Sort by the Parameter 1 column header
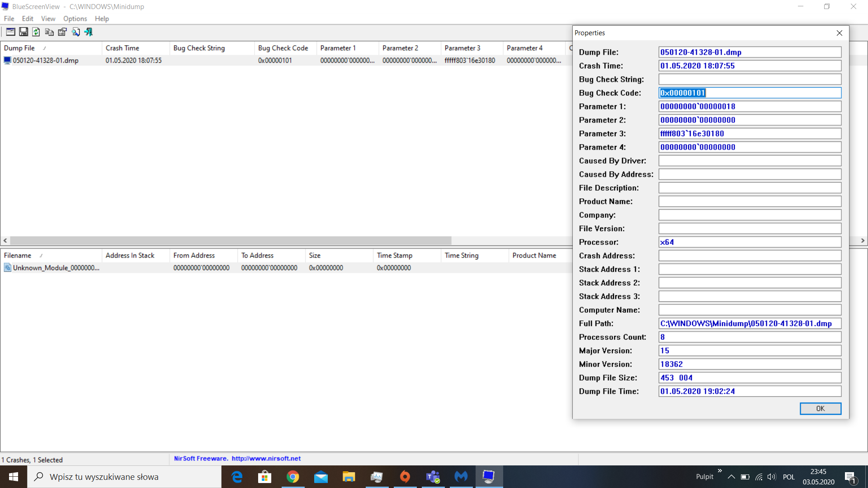The image size is (868, 488). coord(348,48)
